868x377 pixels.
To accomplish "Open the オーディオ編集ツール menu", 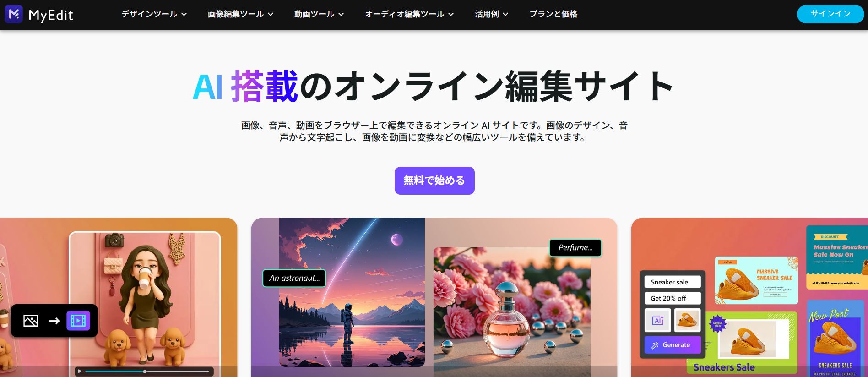I will (x=409, y=14).
